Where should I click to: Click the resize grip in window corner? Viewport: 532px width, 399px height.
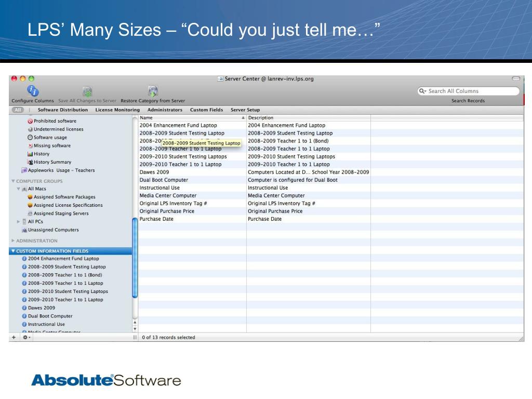click(x=521, y=338)
